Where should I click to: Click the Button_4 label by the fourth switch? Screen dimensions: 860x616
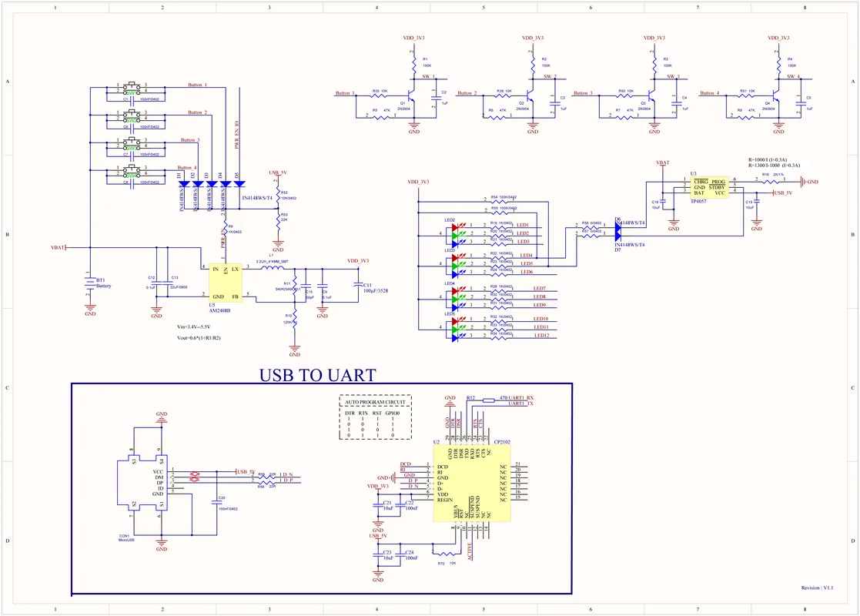point(187,168)
